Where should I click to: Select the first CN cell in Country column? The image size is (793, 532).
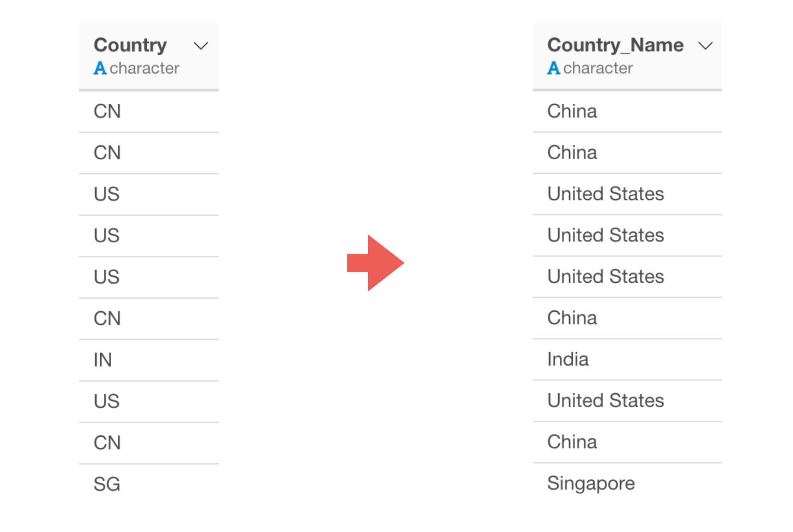(149, 112)
